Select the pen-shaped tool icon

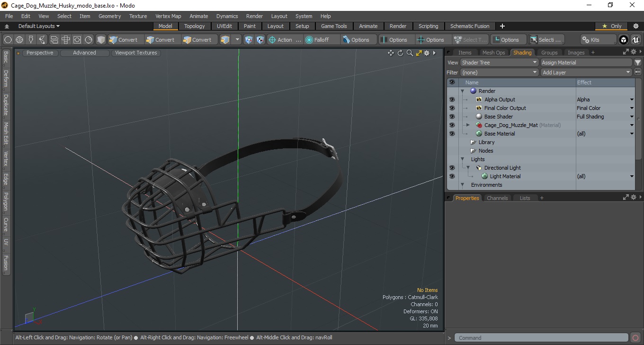pyautogui.click(x=31, y=40)
